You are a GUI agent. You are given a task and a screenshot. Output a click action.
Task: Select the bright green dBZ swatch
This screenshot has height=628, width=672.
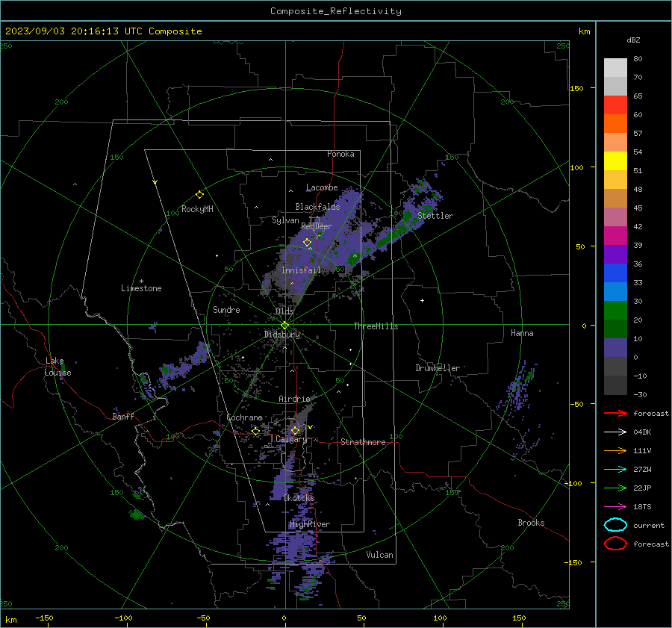tap(615, 311)
